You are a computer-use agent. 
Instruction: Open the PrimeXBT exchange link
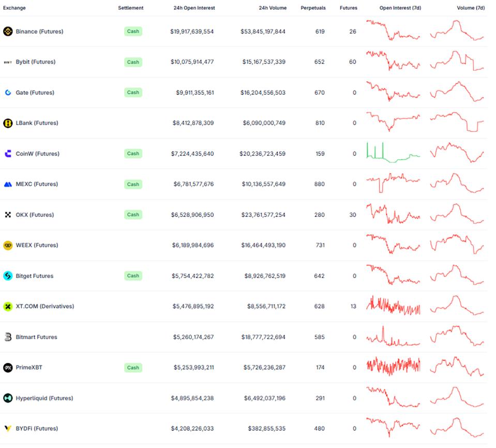pyautogui.click(x=29, y=368)
